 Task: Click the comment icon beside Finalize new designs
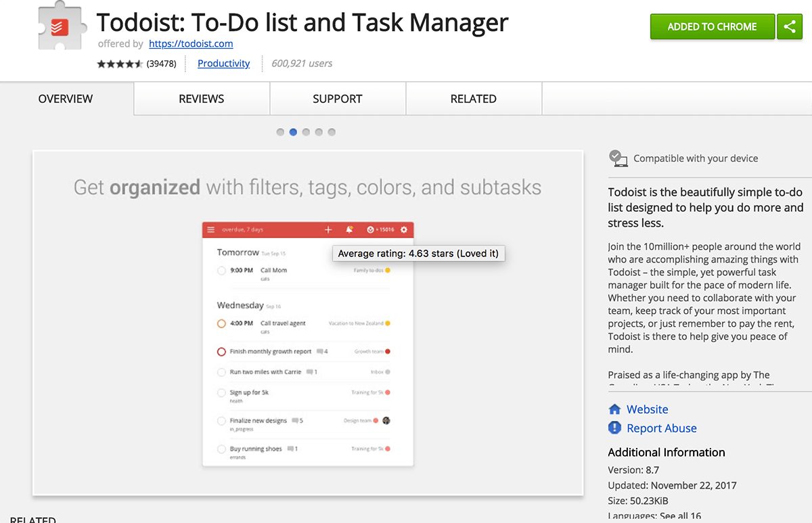295,421
